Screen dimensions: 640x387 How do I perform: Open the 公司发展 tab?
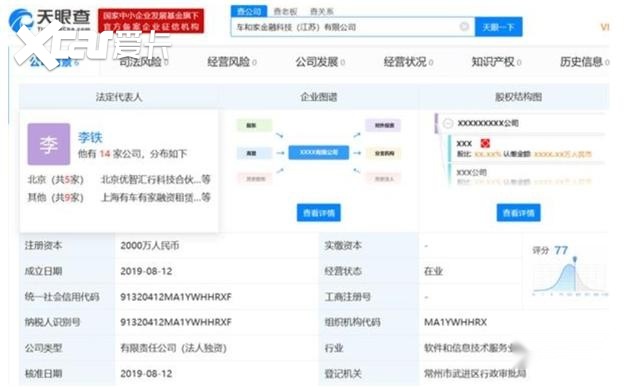tap(320, 62)
